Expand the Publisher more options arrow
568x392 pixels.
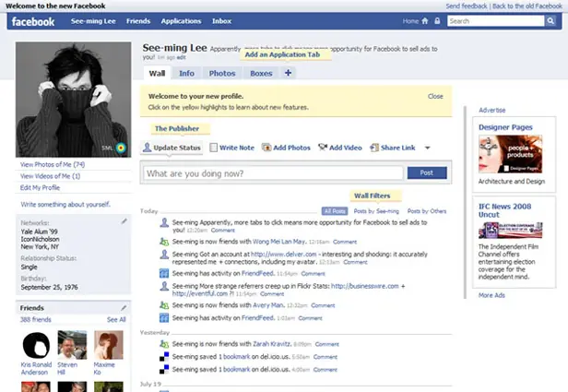click(x=428, y=148)
